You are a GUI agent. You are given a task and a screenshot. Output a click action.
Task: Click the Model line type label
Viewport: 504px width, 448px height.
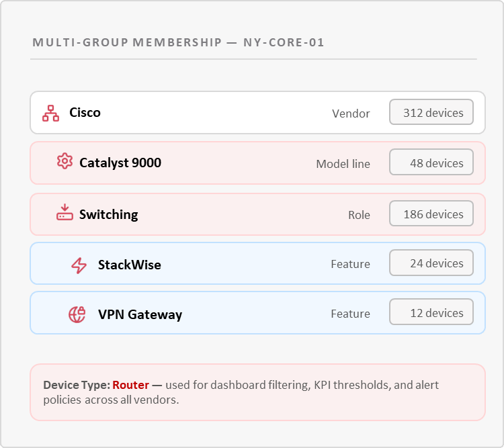click(x=343, y=164)
